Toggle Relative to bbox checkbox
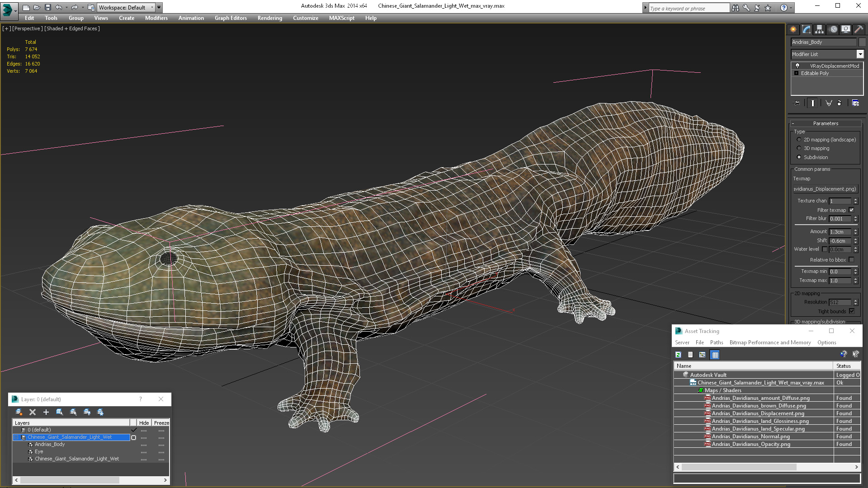Screen dimensions: 868x488 (852, 260)
